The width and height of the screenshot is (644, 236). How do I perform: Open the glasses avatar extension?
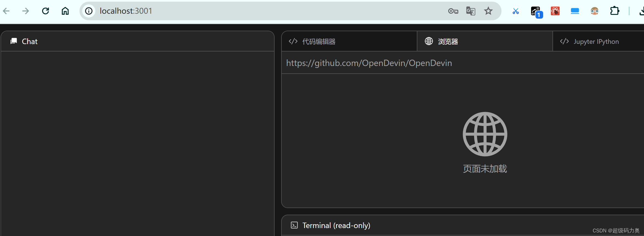594,11
